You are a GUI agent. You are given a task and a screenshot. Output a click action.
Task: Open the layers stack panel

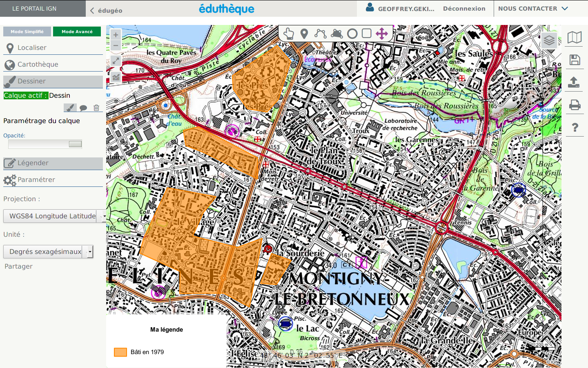click(x=549, y=40)
